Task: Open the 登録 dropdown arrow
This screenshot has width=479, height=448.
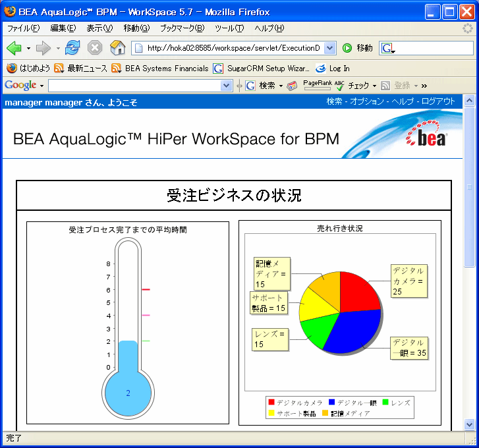Action: 416,86
